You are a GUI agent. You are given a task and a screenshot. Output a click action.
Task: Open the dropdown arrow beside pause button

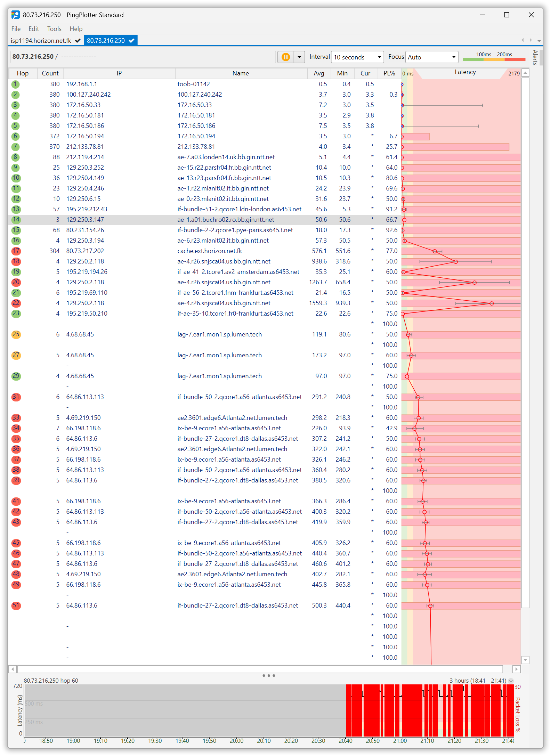click(299, 57)
